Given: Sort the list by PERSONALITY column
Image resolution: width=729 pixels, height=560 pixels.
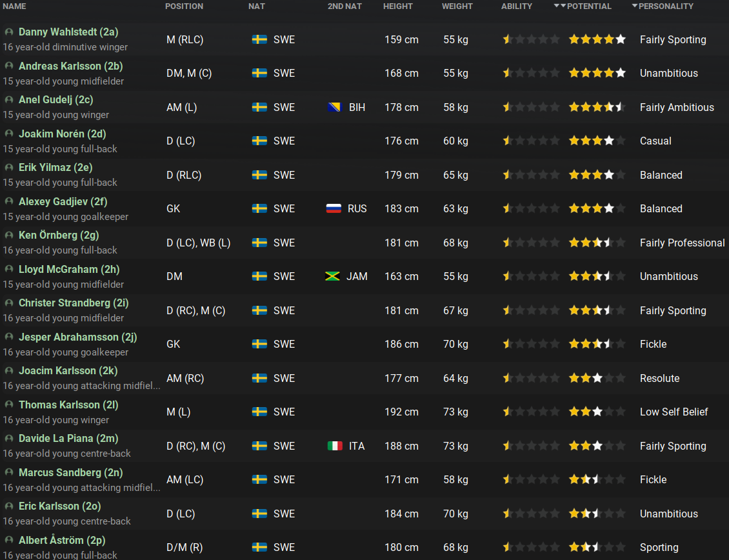Looking at the screenshot, I should pos(666,6).
